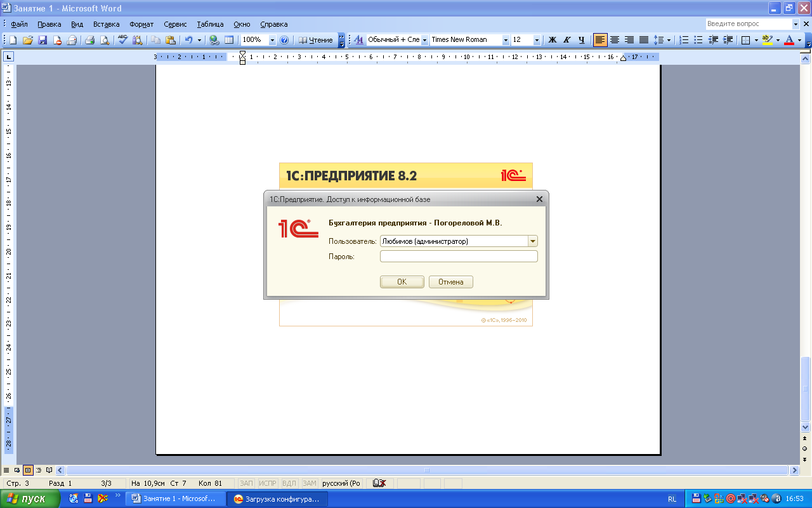Apply bold formatting (Ж)
This screenshot has width=812, height=508.
[552, 40]
